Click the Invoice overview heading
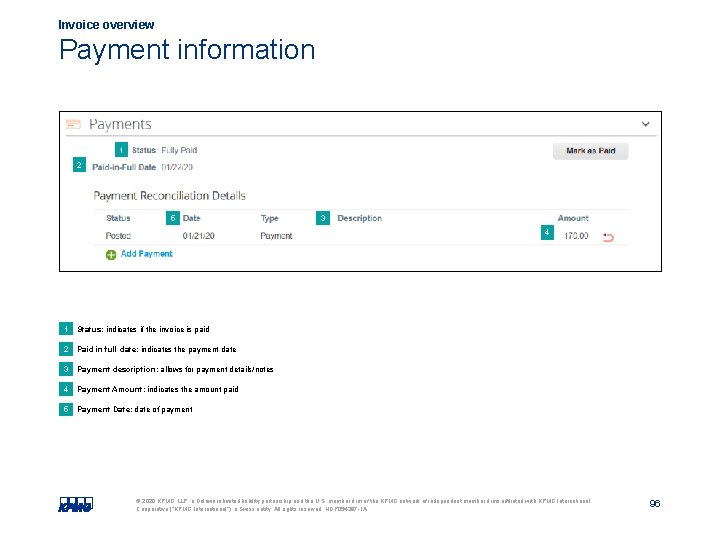 click(x=106, y=25)
